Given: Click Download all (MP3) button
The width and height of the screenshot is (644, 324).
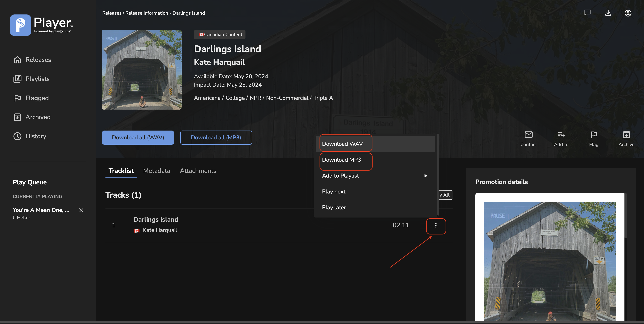Looking at the screenshot, I should tap(216, 138).
